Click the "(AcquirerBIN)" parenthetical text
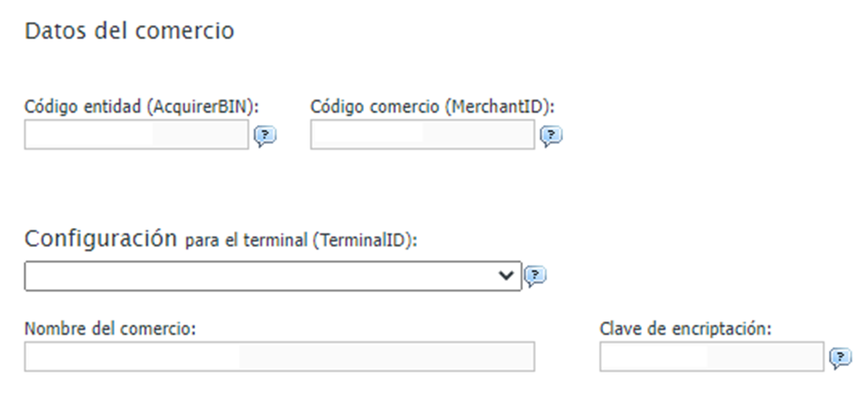Image resolution: width=868 pixels, height=396 pixels. 203,107
